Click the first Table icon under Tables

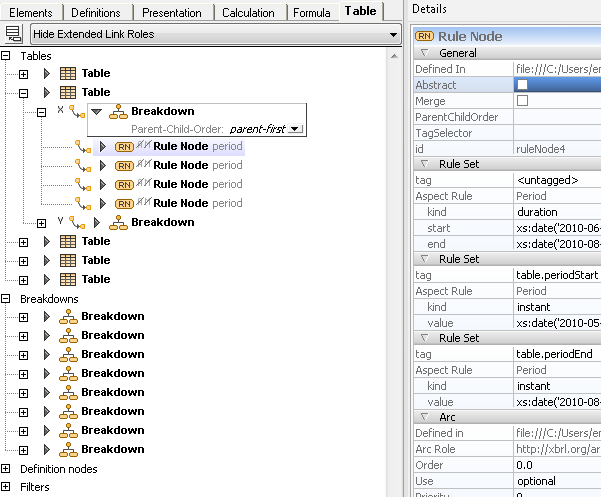point(69,73)
